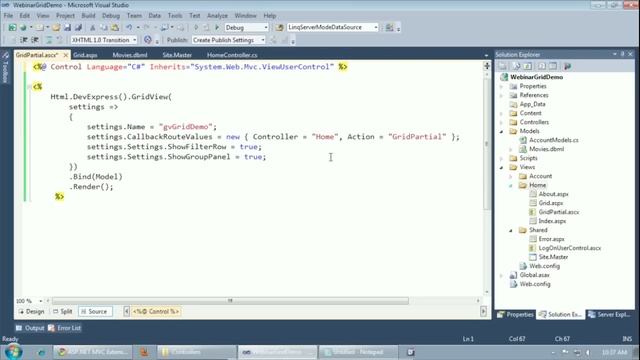This screenshot has width=640, height=360.
Task: Click View Designer icon in Solution Explorer
Action: pyautogui.click(x=553, y=66)
